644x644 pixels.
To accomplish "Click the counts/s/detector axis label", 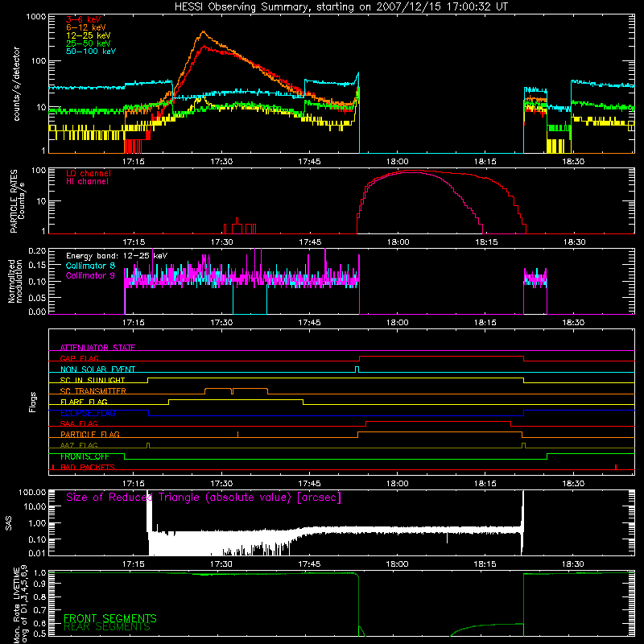I will click(16, 84).
